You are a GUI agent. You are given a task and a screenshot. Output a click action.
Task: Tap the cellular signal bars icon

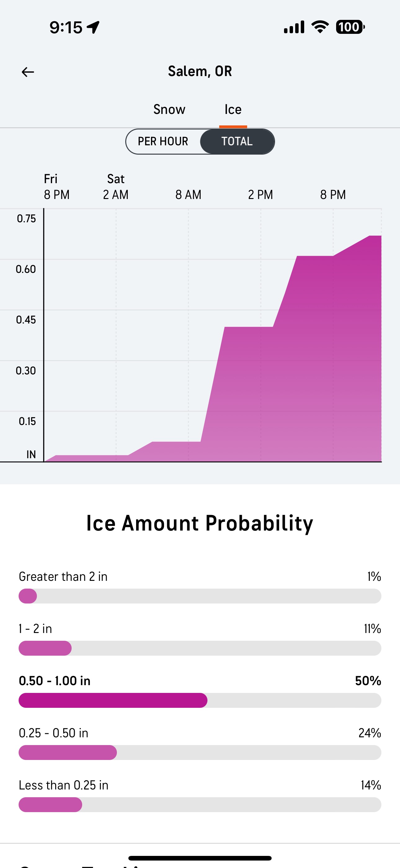click(x=294, y=27)
